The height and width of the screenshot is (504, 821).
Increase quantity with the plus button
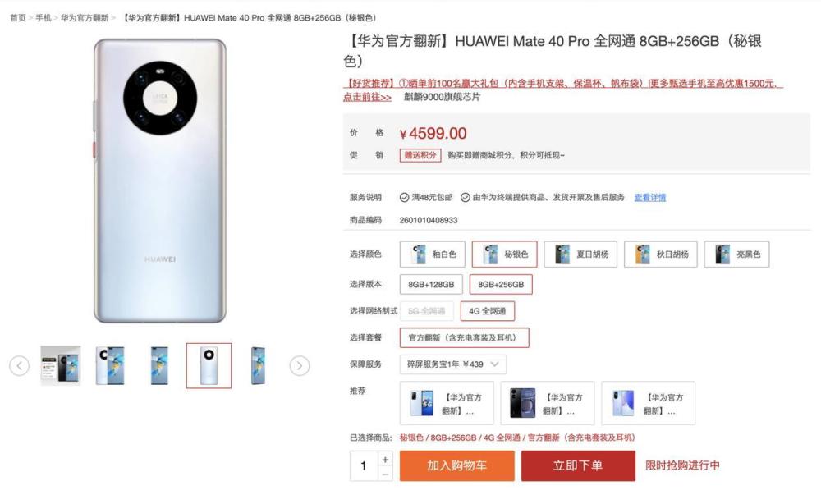[385, 459]
